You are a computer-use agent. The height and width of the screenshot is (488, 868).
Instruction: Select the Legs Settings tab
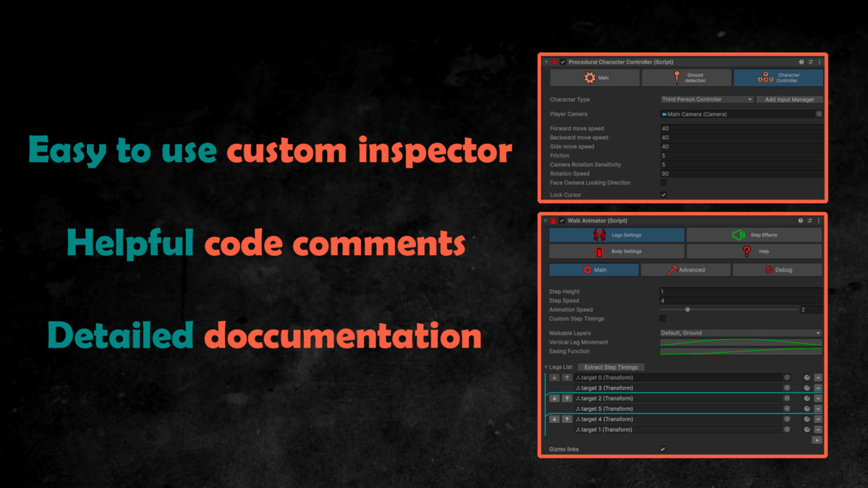617,235
